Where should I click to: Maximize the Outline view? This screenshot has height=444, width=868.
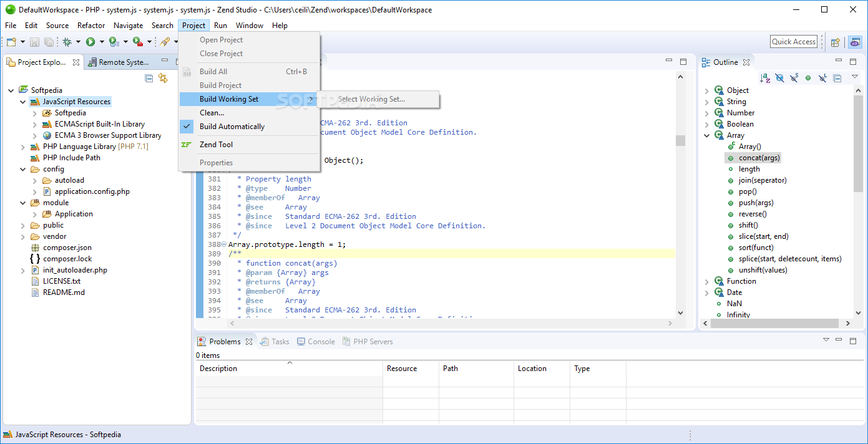tap(853, 62)
